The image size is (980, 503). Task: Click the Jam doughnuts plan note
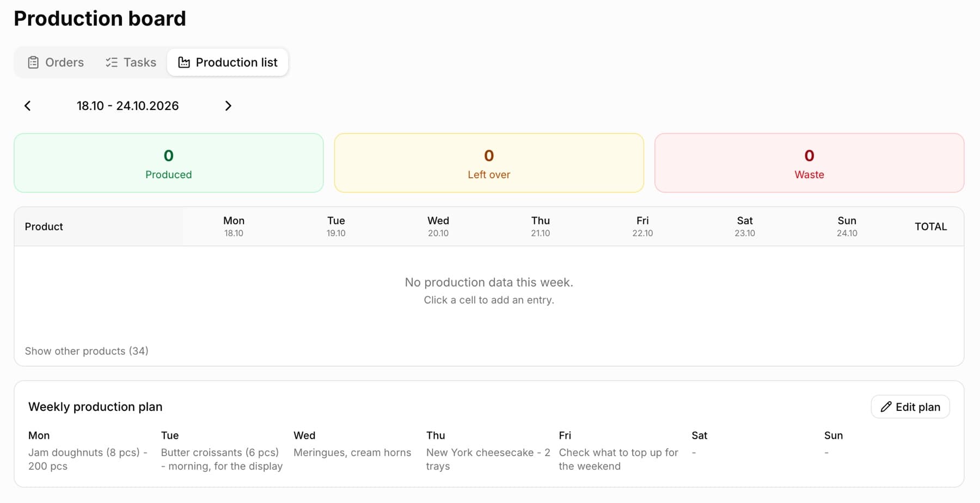click(88, 459)
